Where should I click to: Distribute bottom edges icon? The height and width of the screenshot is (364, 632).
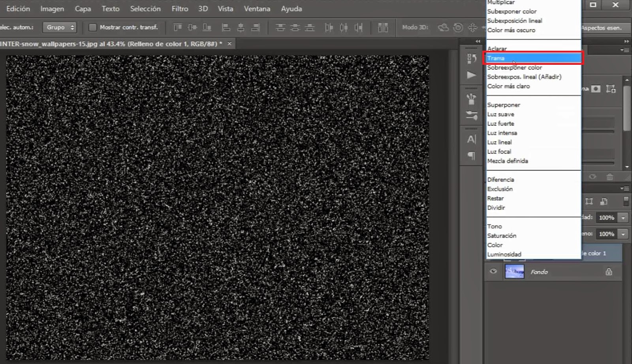point(310,27)
